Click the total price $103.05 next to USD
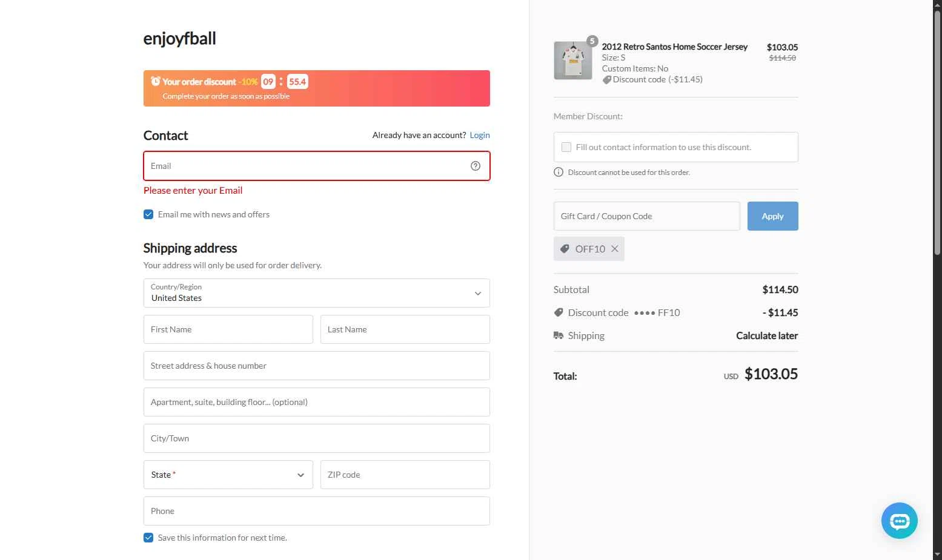The height and width of the screenshot is (560, 942). point(771,374)
